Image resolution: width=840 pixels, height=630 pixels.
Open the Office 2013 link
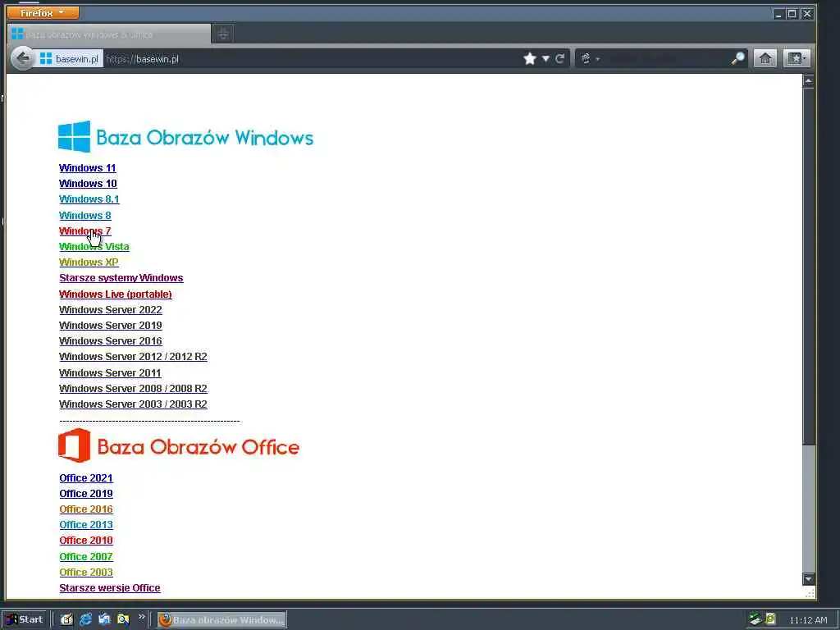[x=86, y=524]
